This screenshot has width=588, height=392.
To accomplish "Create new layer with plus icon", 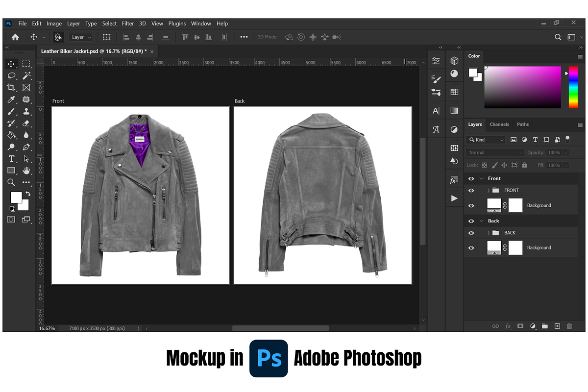I will pos(557,326).
